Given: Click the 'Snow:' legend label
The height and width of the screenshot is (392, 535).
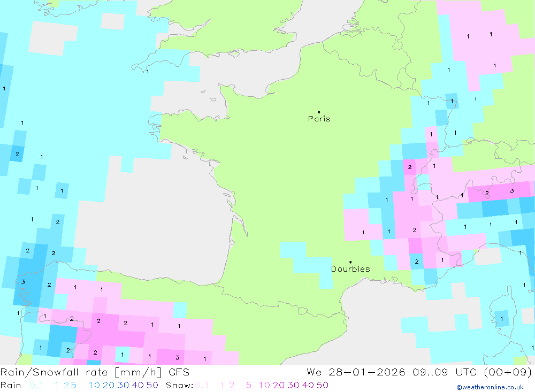Looking at the screenshot, I should pos(180,385).
